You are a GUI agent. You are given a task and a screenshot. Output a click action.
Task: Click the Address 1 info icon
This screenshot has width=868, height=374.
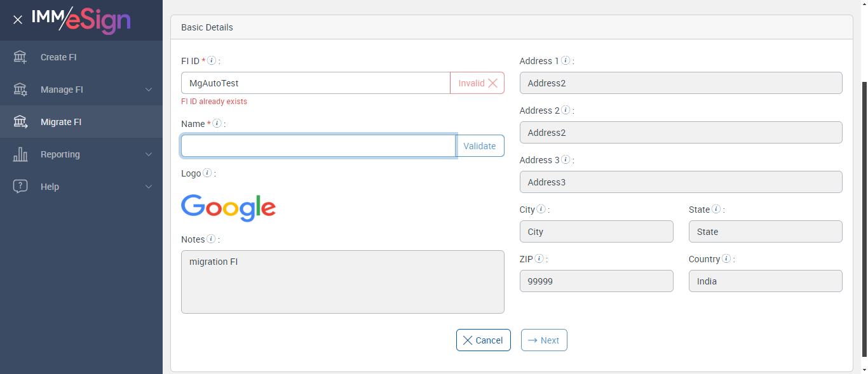[566, 61]
